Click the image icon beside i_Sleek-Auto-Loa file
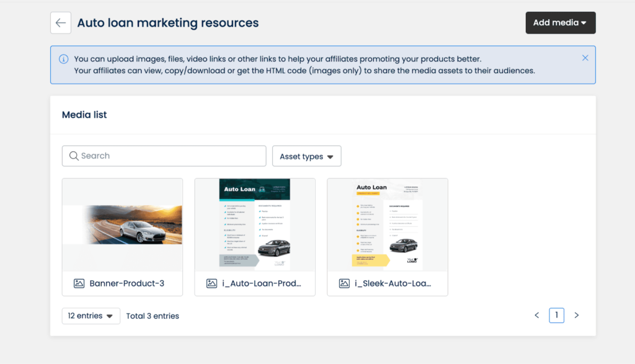Viewport: 635px width, 364px height. [344, 283]
